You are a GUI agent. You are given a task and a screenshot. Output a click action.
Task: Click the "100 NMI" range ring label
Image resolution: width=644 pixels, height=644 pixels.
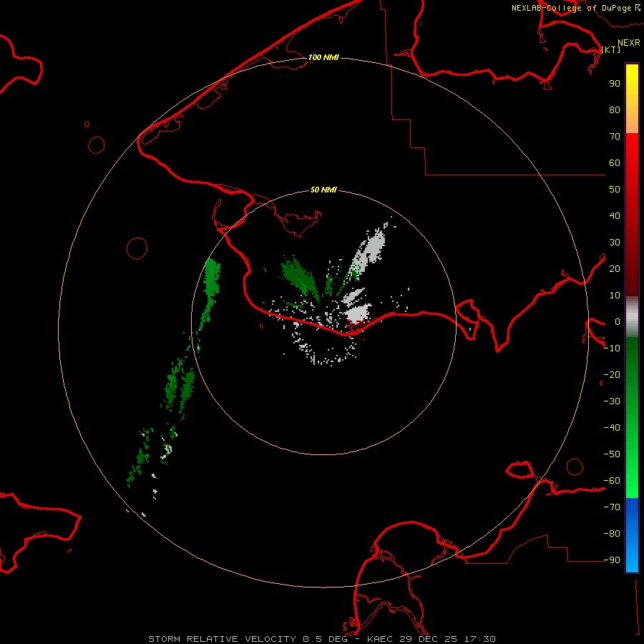pos(323,57)
